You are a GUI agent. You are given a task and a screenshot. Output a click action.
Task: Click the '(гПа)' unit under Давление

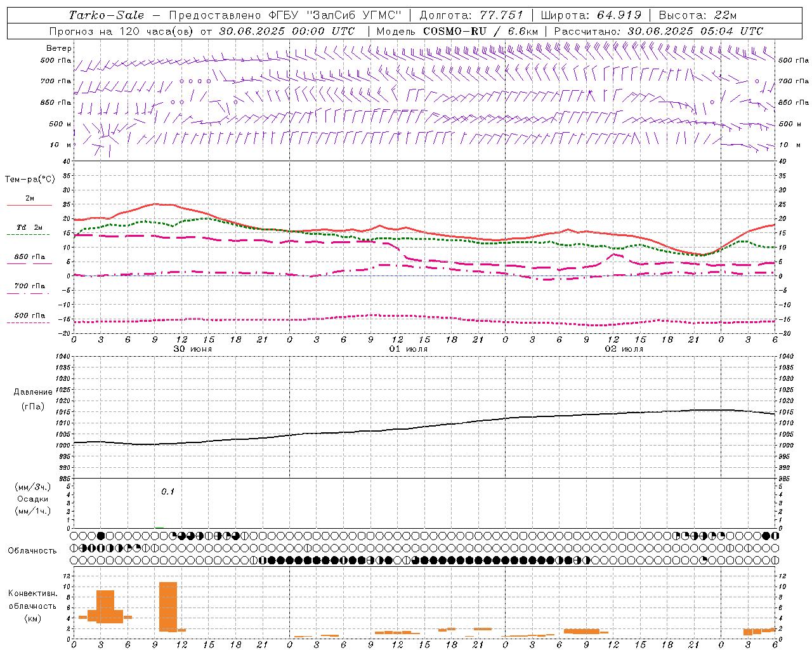(33, 406)
